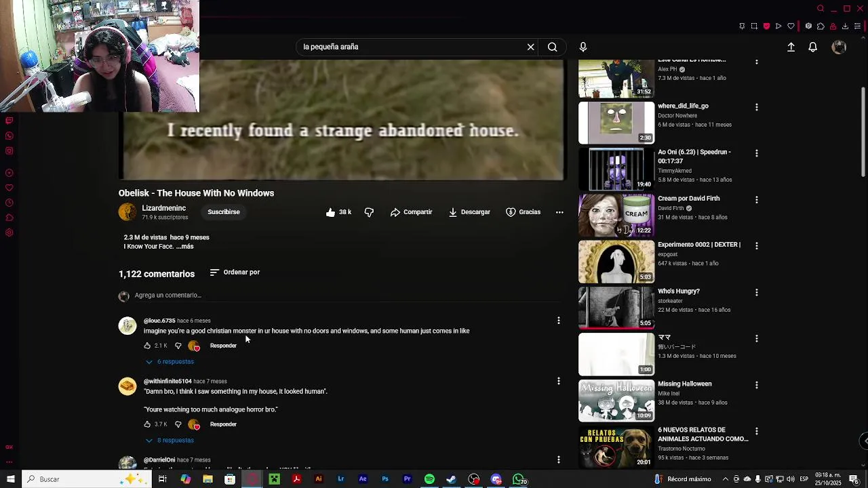Open the ad blocker shield icon

[x=766, y=26]
